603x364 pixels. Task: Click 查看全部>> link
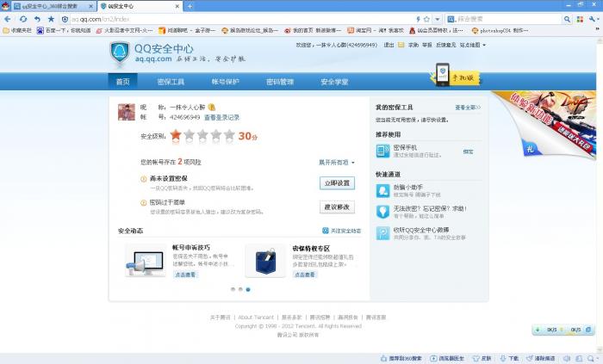pos(468,108)
